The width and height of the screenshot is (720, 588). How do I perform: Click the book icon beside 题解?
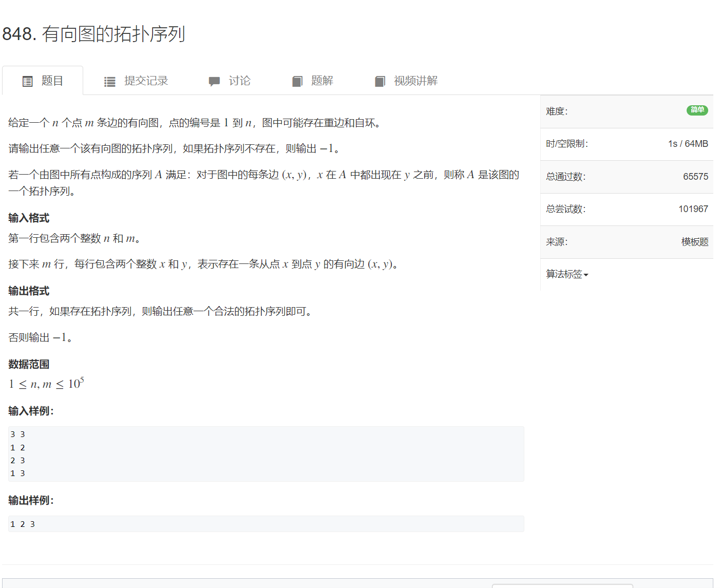pos(297,81)
